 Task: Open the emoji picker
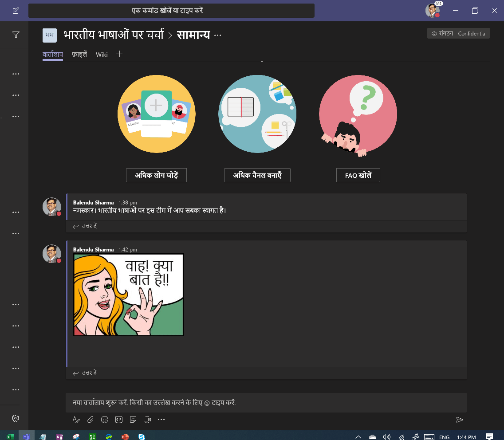click(x=104, y=419)
